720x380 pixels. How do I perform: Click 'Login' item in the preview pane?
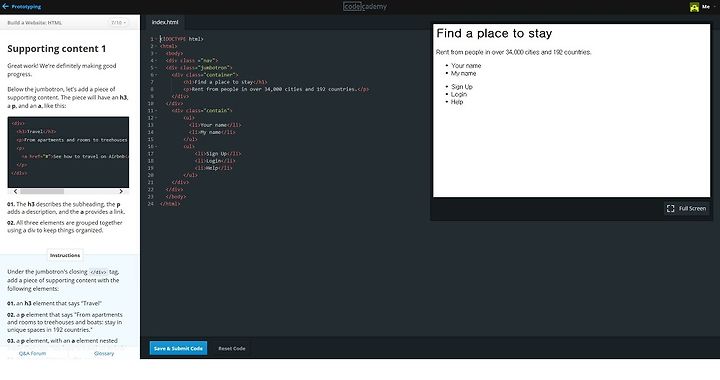coord(459,94)
